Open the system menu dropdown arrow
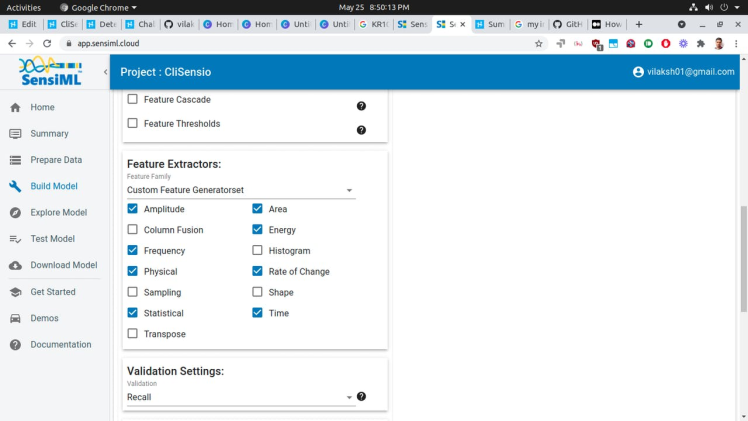This screenshot has width=748, height=421. 737,7
